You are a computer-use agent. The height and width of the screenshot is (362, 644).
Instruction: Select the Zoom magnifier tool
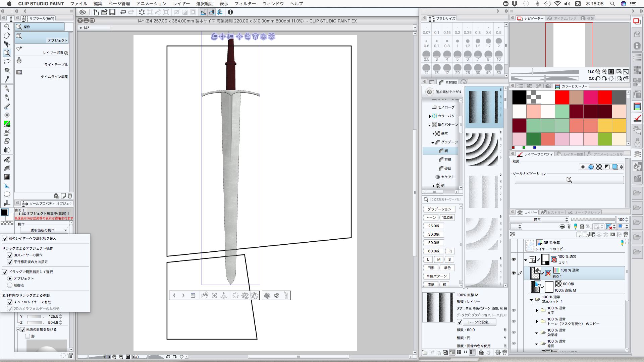coord(7,27)
